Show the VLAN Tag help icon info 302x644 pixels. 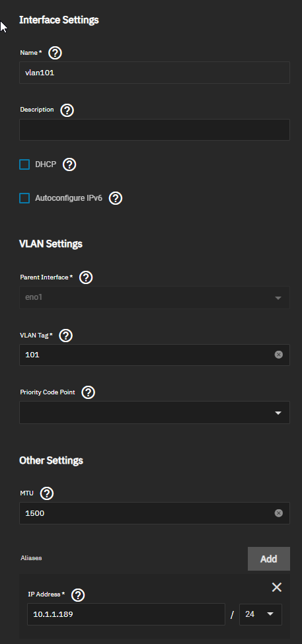coord(66,336)
